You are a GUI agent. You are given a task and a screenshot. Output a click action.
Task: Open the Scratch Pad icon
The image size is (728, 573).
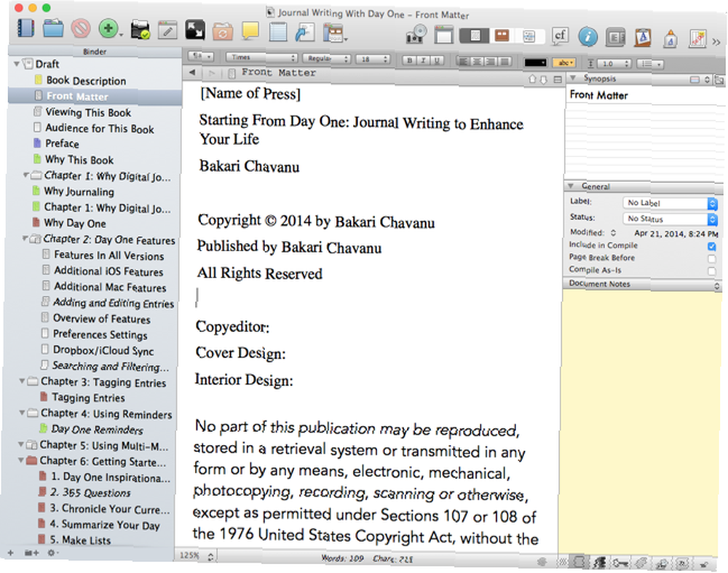click(x=277, y=33)
